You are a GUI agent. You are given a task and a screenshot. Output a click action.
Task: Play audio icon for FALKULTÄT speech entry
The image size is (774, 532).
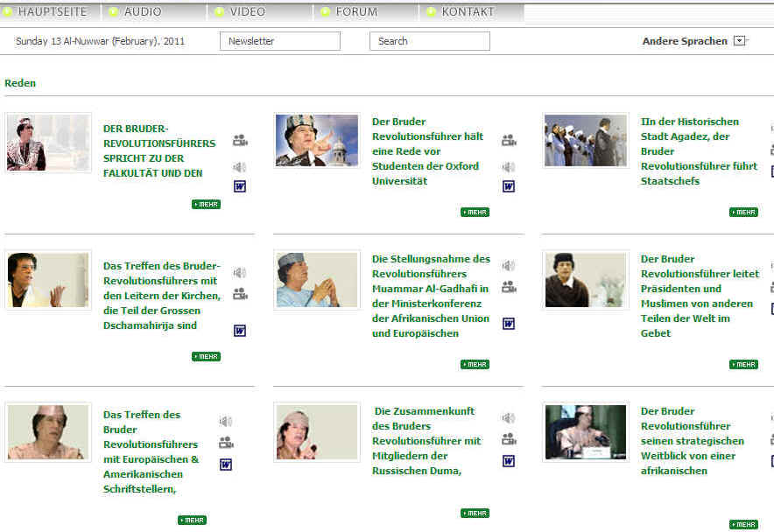tap(240, 167)
